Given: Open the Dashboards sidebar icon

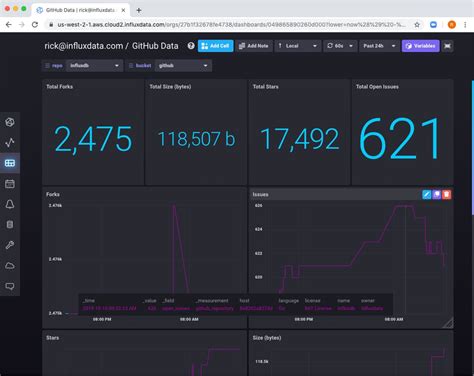Looking at the screenshot, I should point(10,163).
